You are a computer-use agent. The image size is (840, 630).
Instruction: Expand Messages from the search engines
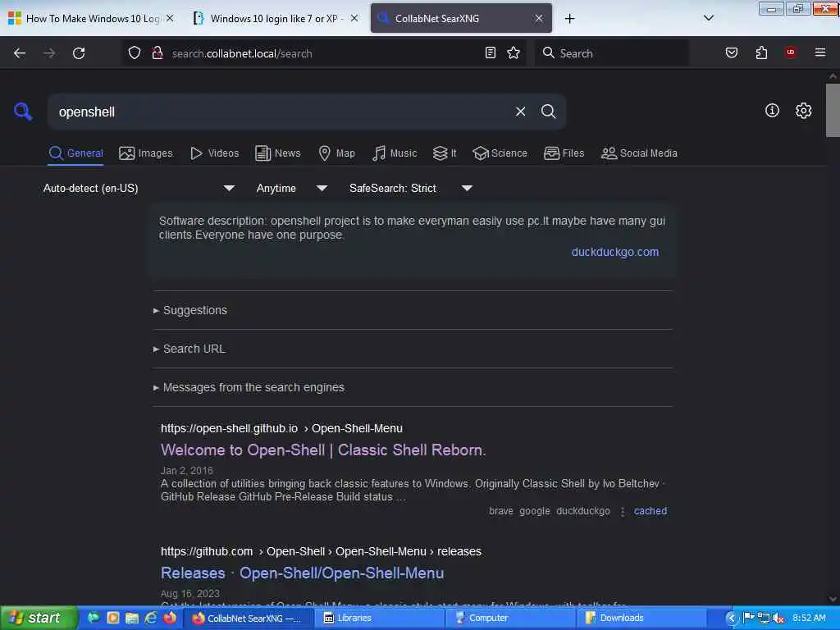(x=249, y=387)
